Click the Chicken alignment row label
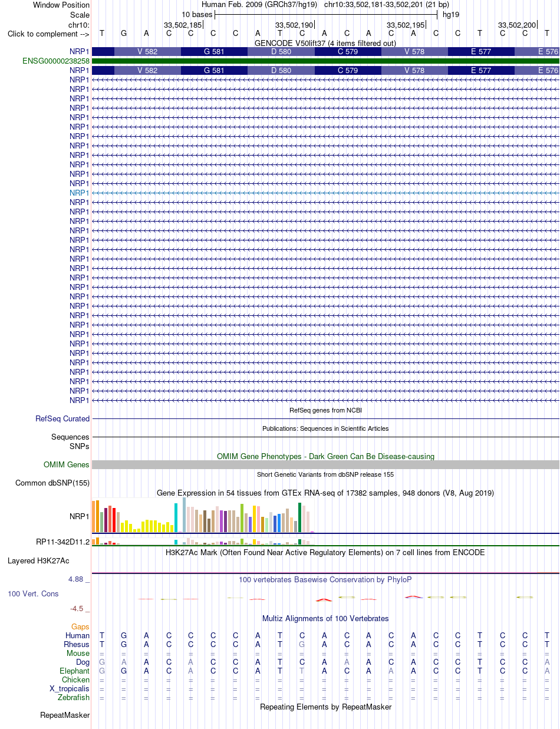Image resolution: width=560 pixels, height=729 pixels. coord(76,680)
